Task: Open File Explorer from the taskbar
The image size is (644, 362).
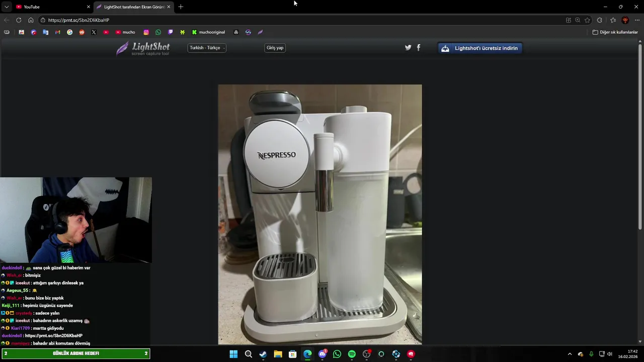Action: pyautogui.click(x=278, y=354)
